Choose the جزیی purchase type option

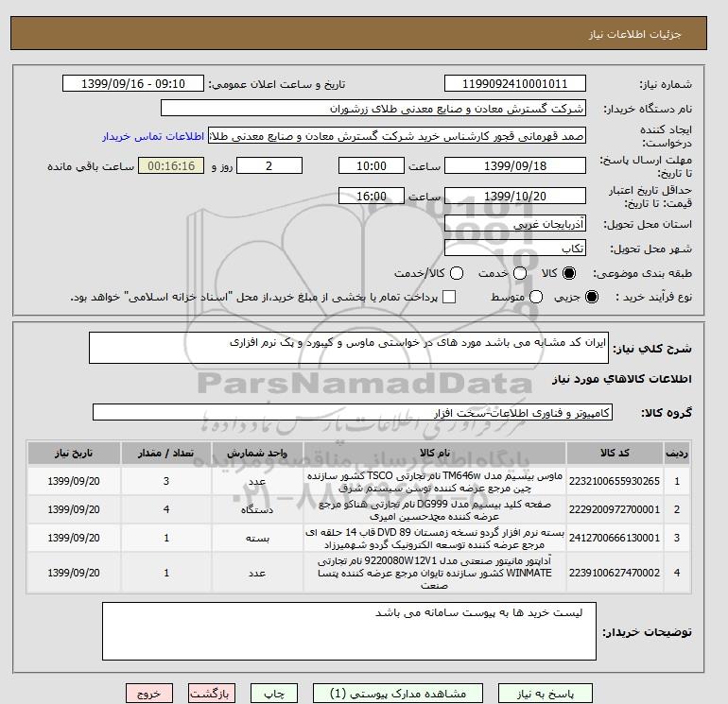(592, 297)
